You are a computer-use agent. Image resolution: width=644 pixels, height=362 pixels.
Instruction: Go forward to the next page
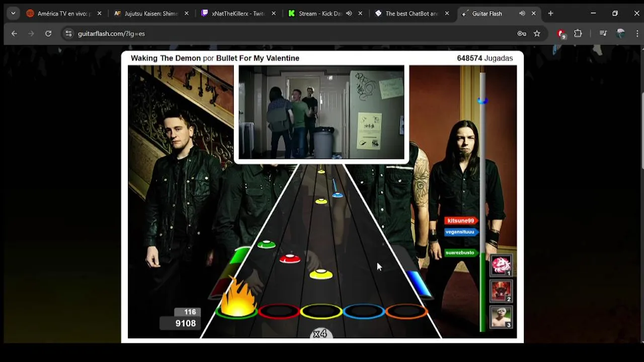(31, 34)
